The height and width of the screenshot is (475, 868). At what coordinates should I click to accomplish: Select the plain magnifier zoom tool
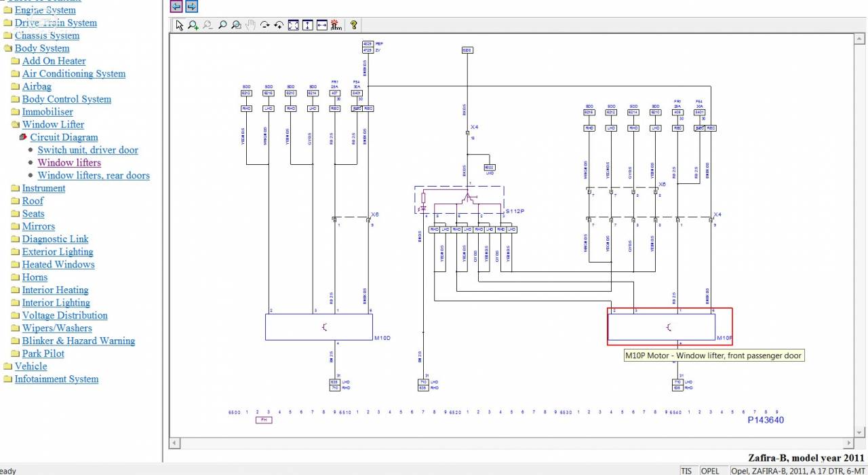tap(222, 25)
